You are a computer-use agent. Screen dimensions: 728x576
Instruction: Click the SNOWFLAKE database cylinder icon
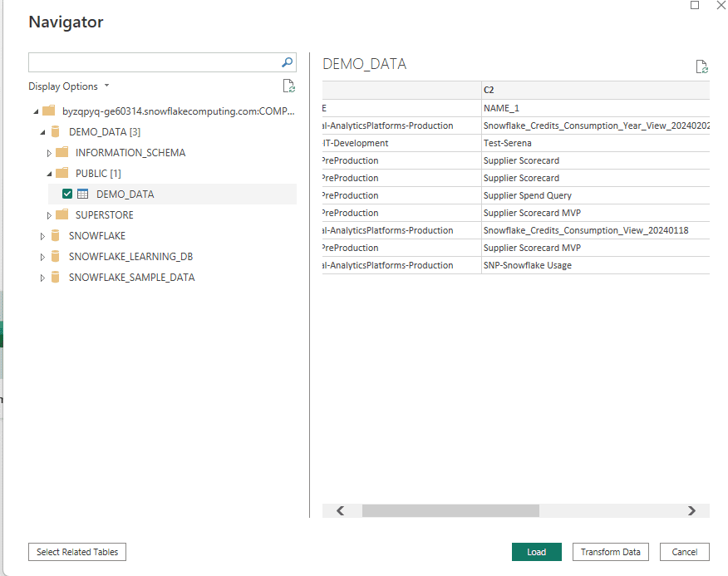pyautogui.click(x=55, y=235)
